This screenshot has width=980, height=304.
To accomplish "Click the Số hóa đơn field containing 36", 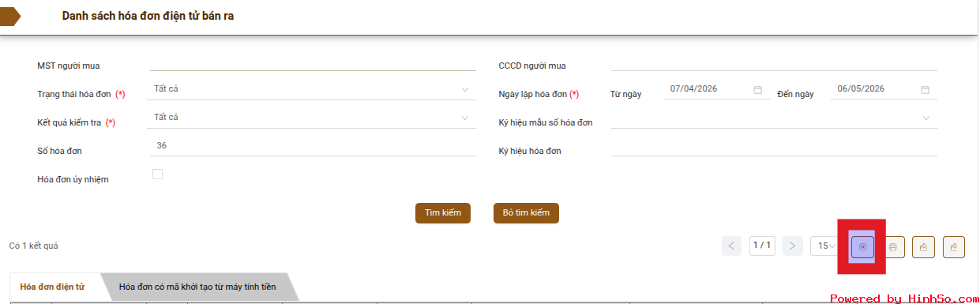I will [313, 146].
